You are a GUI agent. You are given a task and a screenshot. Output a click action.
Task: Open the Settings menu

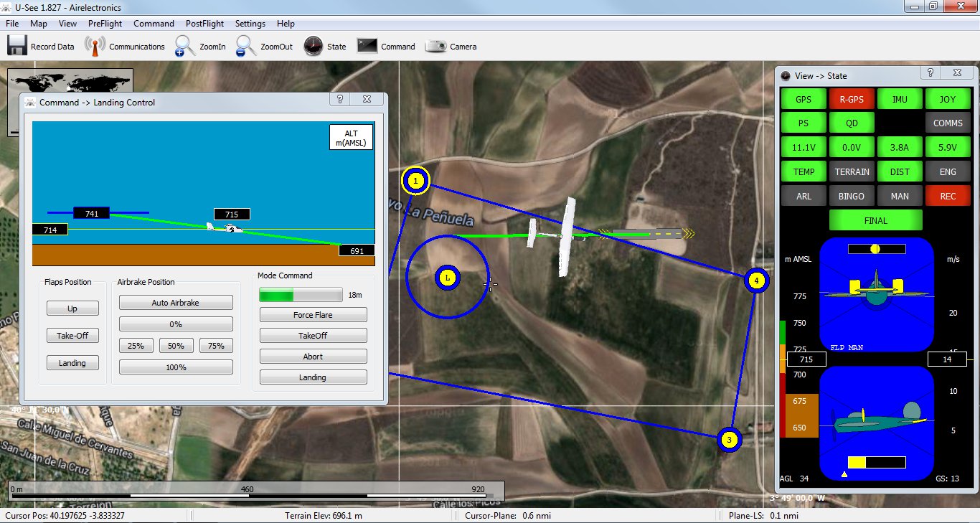click(x=250, y=24)
